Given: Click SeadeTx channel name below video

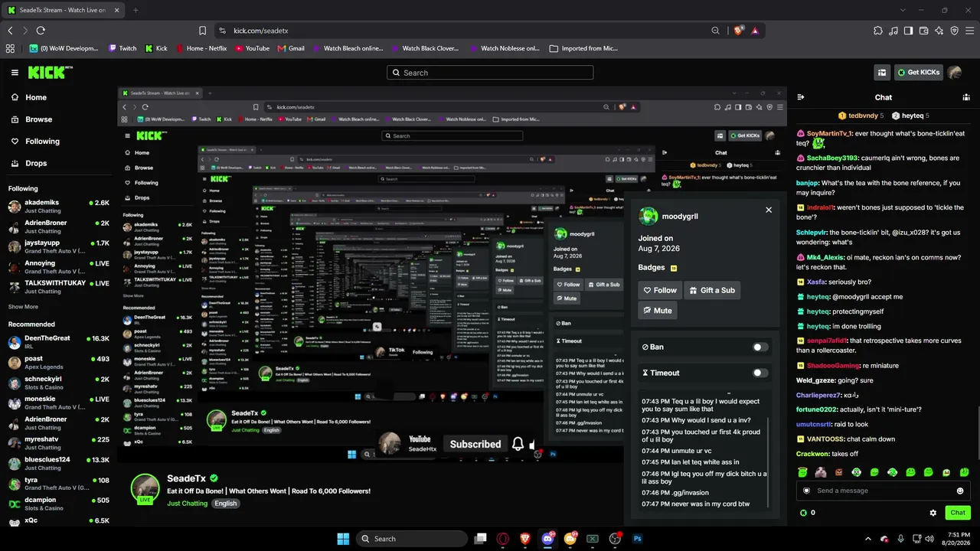Looking at the screenshot, I should [186, 478].
